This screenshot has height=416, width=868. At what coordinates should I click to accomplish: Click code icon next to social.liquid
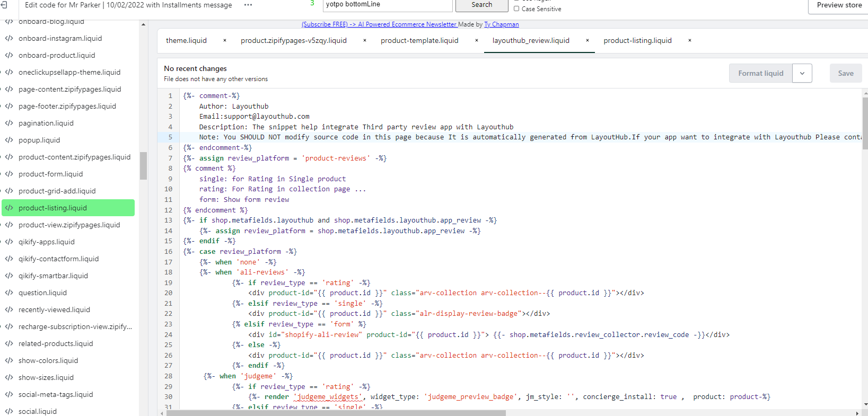click(9, 411)
